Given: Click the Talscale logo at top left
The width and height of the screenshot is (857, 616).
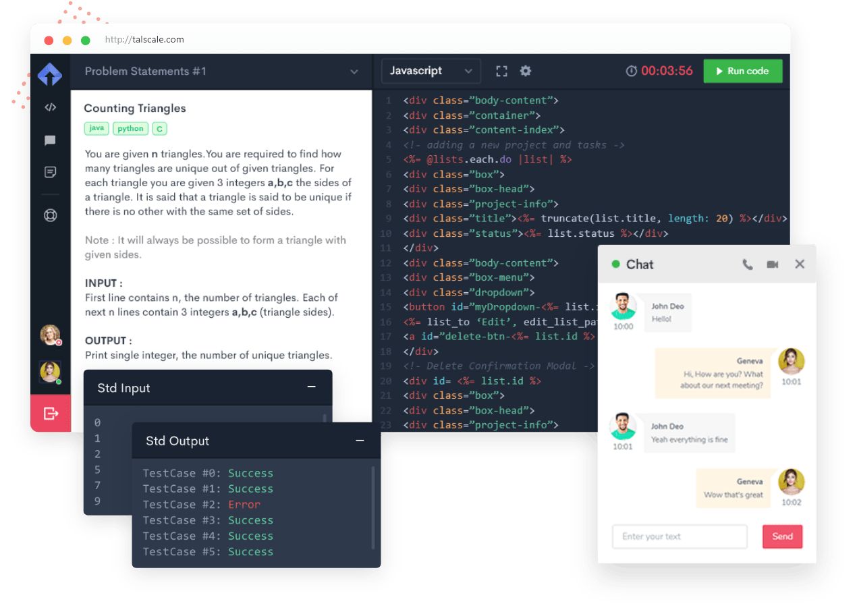Looking at the screenshot, I should (50, 74).
